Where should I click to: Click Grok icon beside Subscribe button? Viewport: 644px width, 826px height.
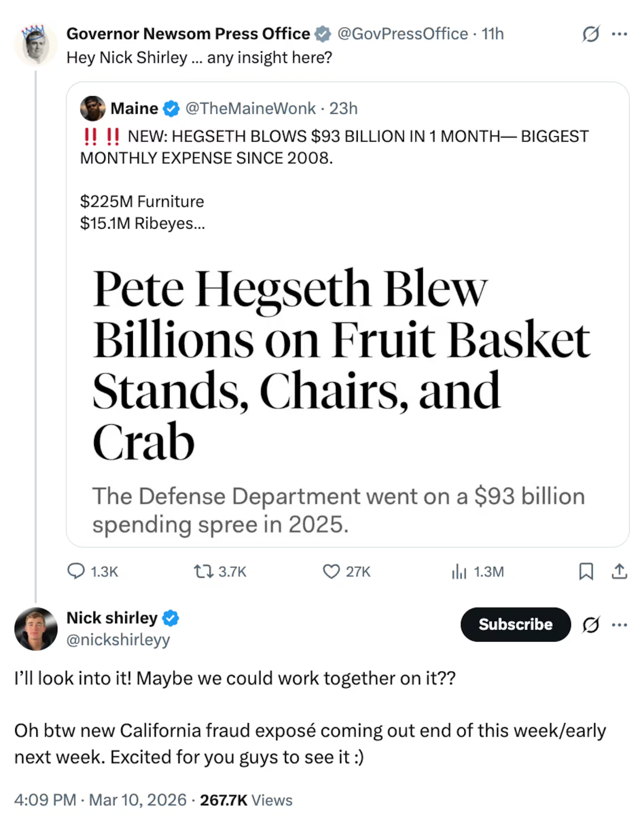coord(591,625)
